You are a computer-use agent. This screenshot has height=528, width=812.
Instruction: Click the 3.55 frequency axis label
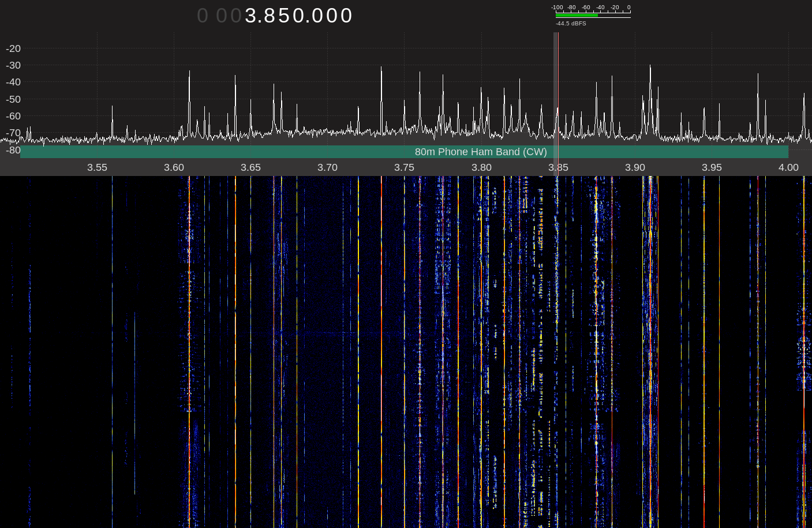coord(97,167)
